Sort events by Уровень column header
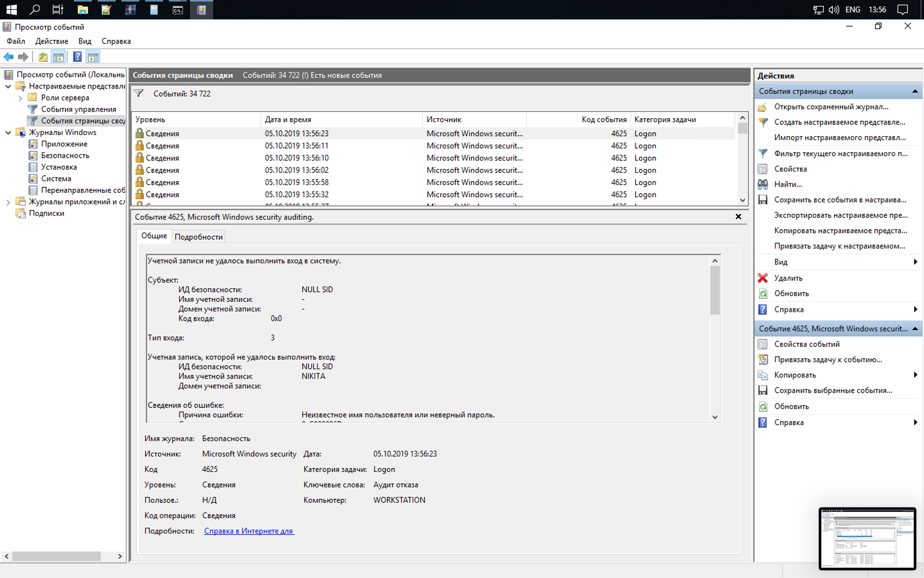Image resolution: width=924 pixels, height=578 pixels. 196,119
